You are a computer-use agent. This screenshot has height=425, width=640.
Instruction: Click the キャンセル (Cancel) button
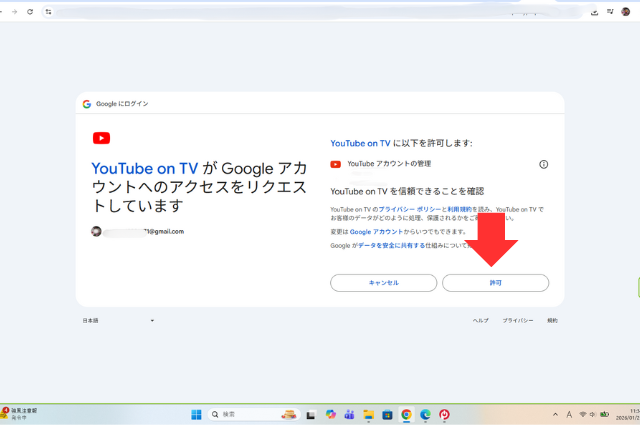click(x=384, y=283)
